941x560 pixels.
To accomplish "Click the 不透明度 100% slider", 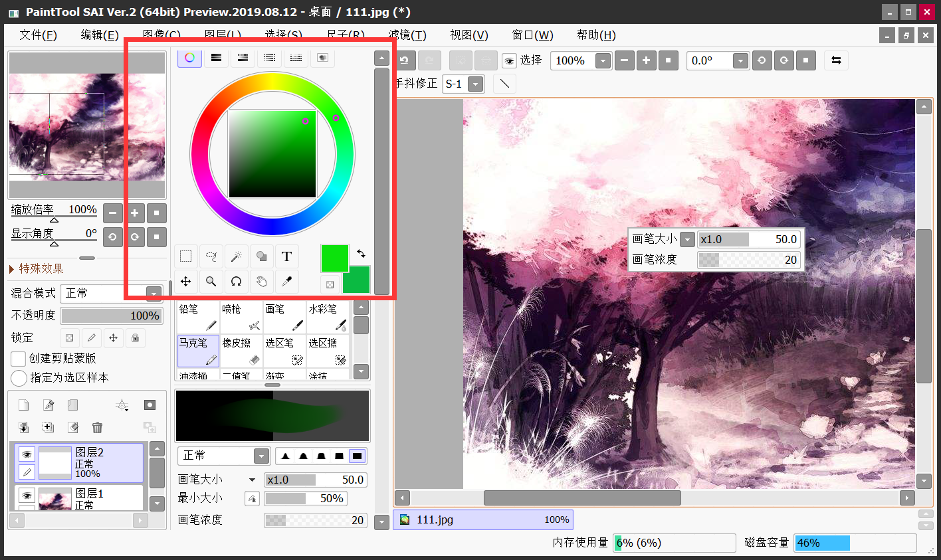I will [112, 316].
